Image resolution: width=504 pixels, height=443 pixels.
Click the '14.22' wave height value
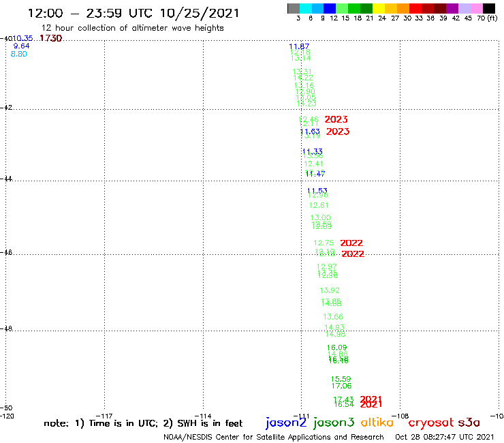click(x=303, y=78)
